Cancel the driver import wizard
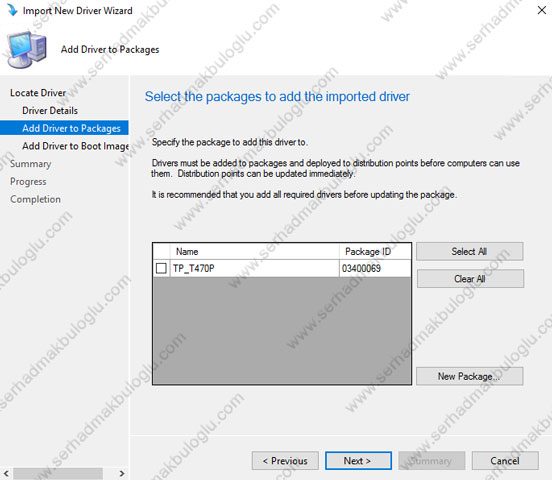The height and width of the screenshot is (480, 552). (x=505, y=461)
